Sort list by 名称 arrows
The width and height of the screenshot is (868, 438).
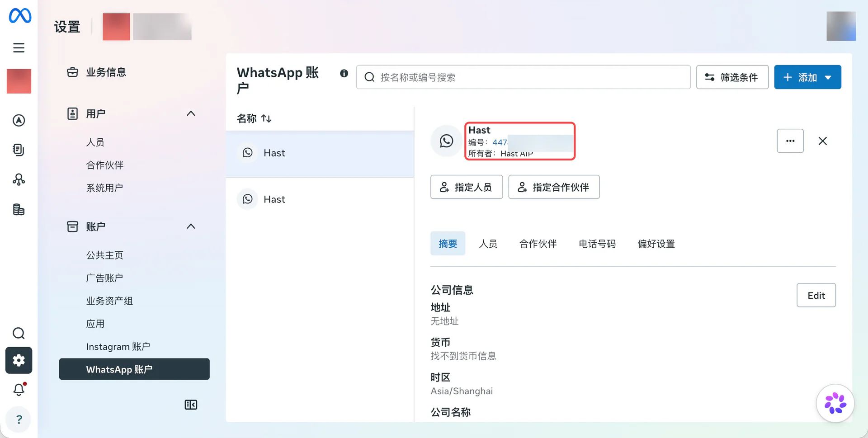(x=266, y=118)
